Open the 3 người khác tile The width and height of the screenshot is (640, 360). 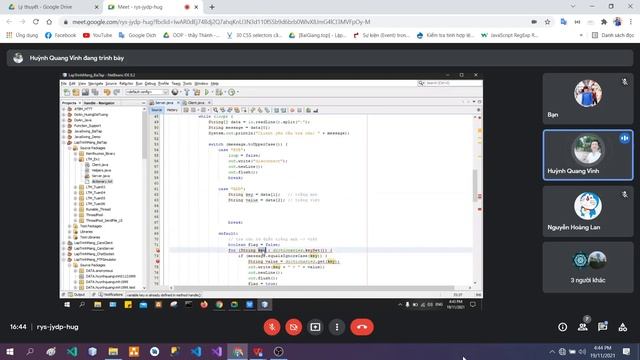tap(588, 268)
